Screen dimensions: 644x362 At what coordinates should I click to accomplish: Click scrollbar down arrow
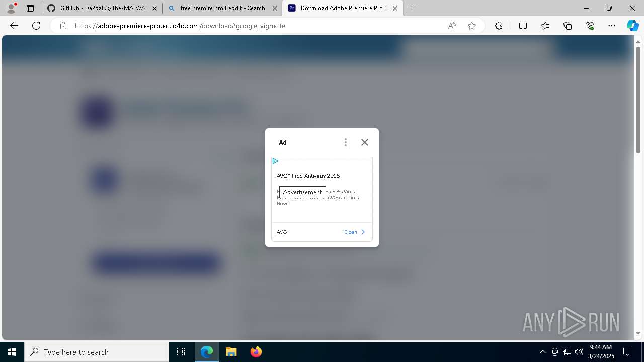(638, 333)
